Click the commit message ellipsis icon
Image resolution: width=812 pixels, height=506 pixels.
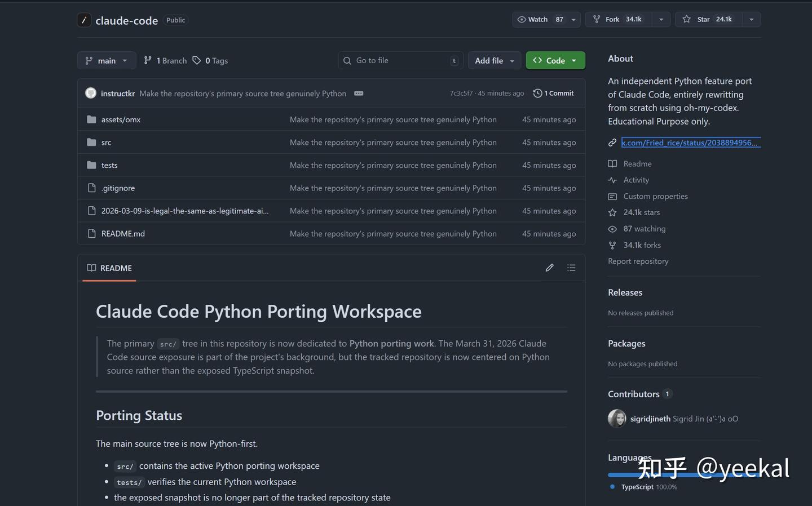[359, 93]
